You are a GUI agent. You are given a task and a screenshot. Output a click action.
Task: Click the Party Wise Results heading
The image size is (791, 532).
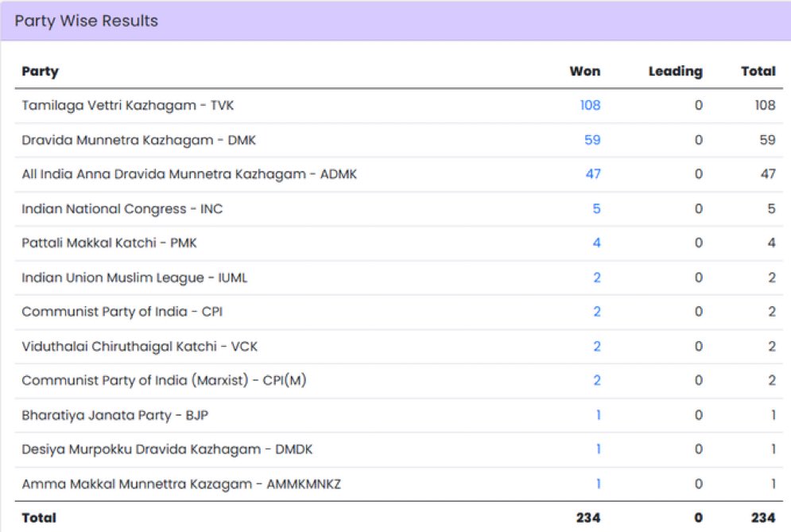tap(87, 21)
